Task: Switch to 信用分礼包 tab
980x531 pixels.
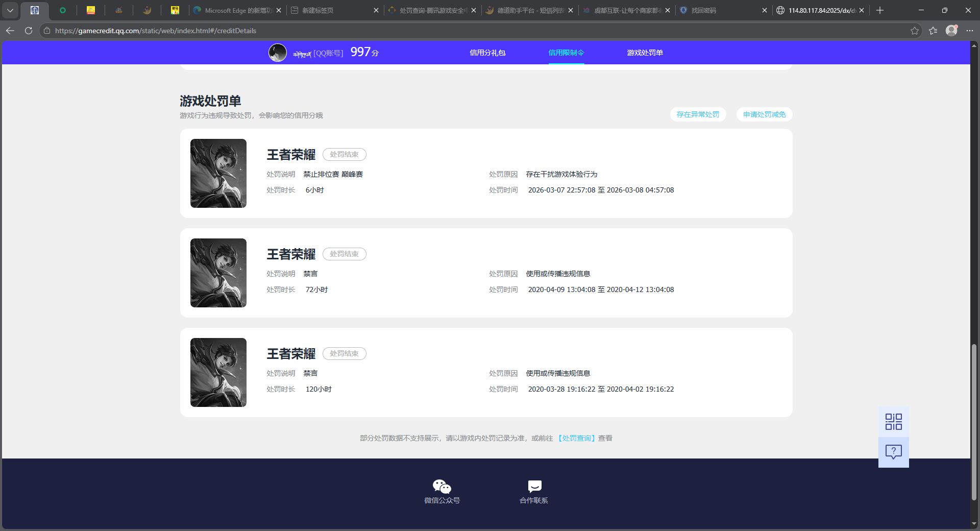Action: 487,53
